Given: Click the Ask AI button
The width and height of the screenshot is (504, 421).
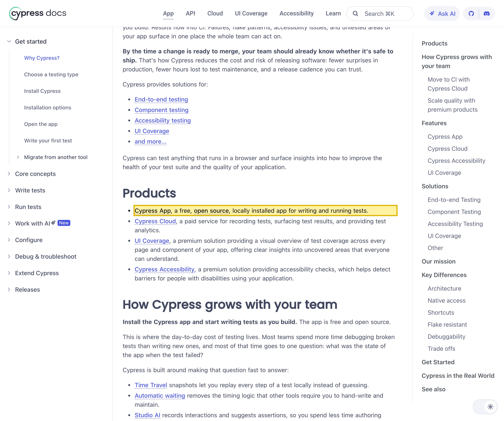Looking at the screenshot, I should click(x=442, y=14).
